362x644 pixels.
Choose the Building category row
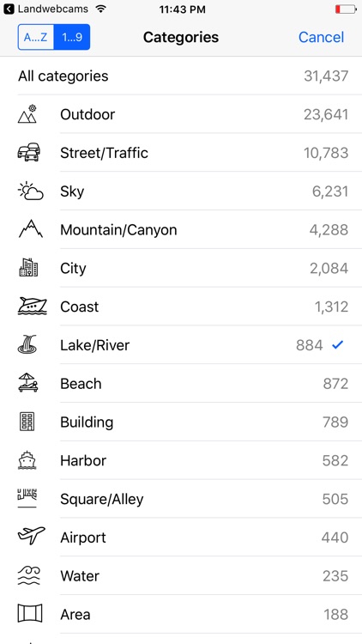(181, 422)
